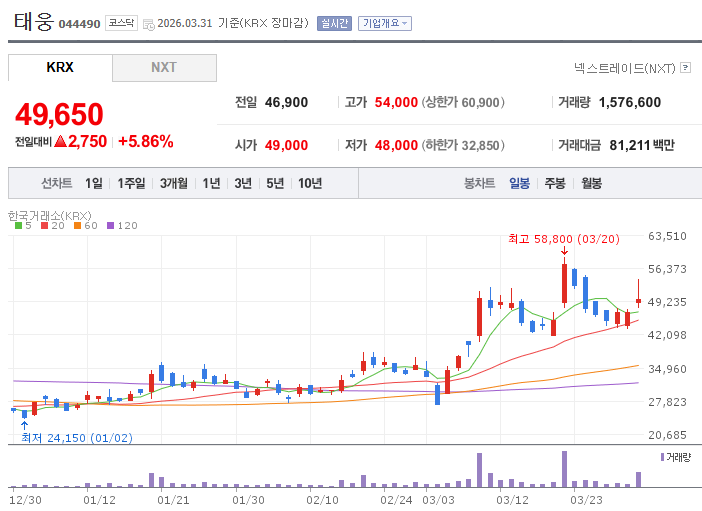The height and width of the screenshot is (511, 702).
Task: Click the opening price 49,000
Action: point(286,145)
